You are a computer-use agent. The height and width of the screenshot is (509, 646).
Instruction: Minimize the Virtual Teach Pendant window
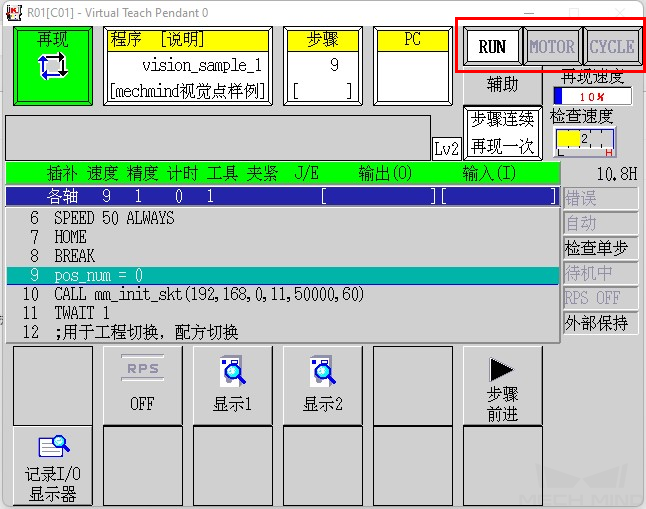[529, 13]
